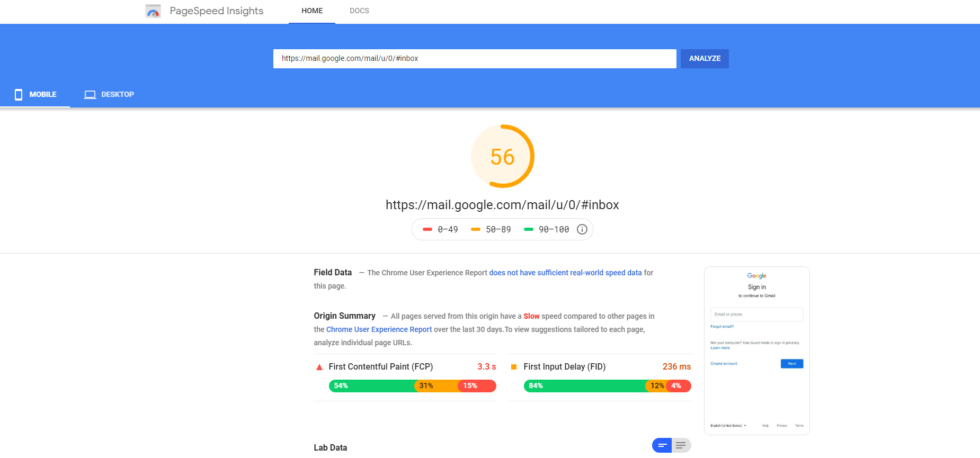Click the orange square FID indicator

coord(514,367)
